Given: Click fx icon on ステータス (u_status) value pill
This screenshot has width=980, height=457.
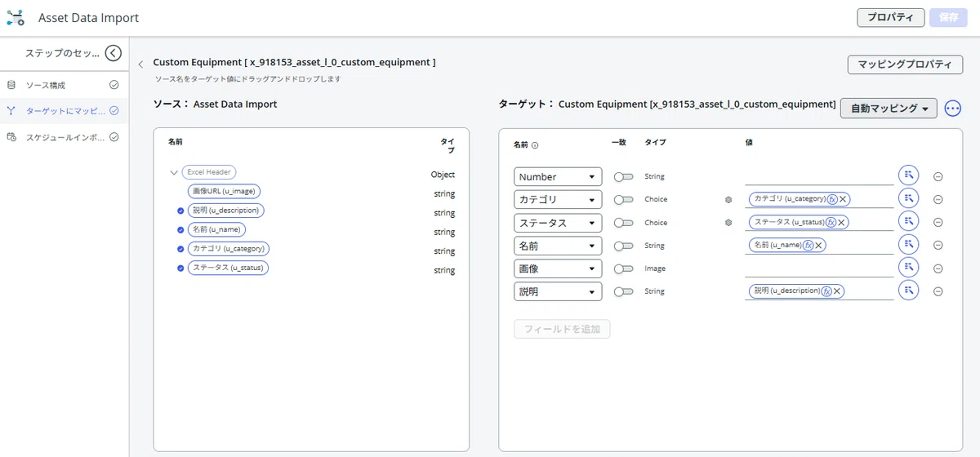Looking at the screenshot, I should click(x=831, y=222).
